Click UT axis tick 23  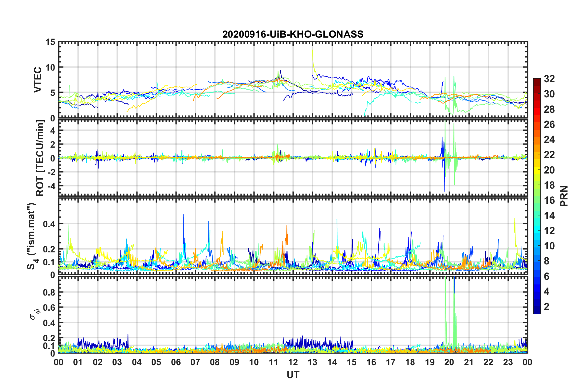508,362
